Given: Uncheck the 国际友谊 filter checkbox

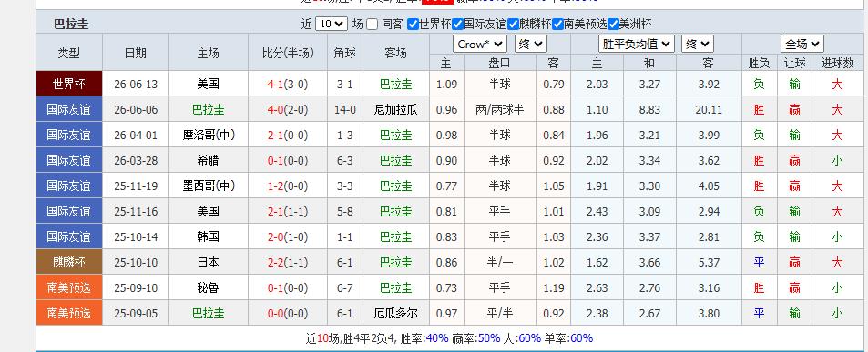Looking at the screenshot, I should click(457, 25).
